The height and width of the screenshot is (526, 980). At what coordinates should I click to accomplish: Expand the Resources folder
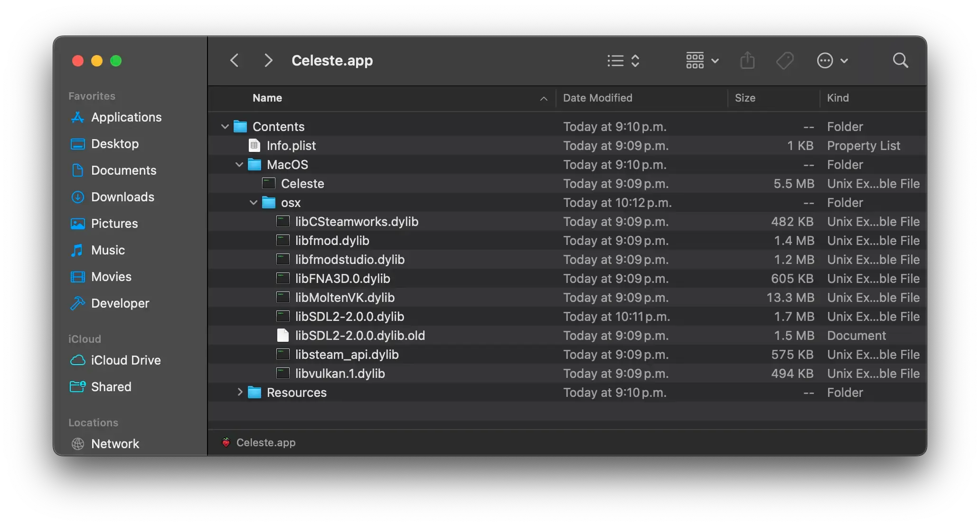pos(240,393)
